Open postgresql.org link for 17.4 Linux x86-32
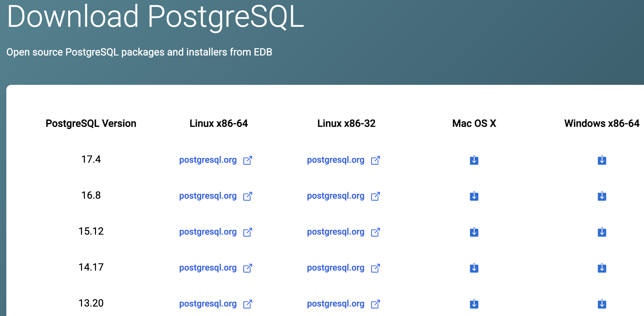The image size is (644, 316). pos(336,160)
